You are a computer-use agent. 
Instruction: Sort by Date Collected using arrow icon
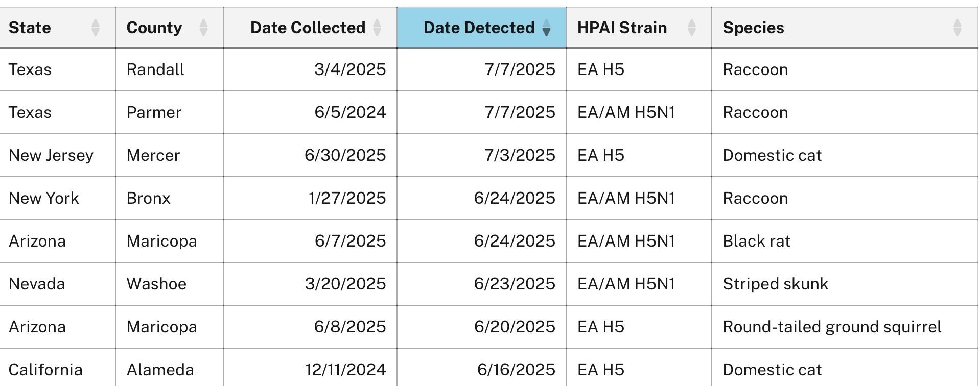pos(377,28)
